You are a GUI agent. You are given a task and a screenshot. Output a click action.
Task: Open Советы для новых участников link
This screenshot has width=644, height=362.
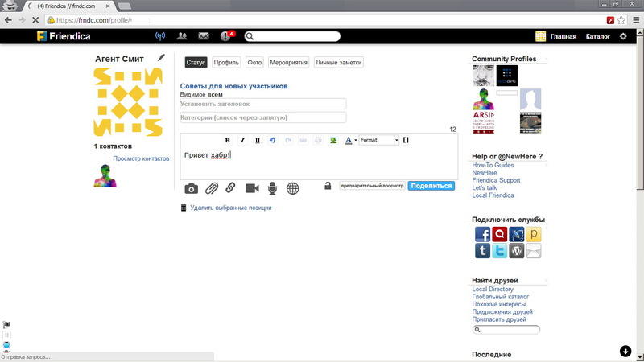(x=233, y=86)
